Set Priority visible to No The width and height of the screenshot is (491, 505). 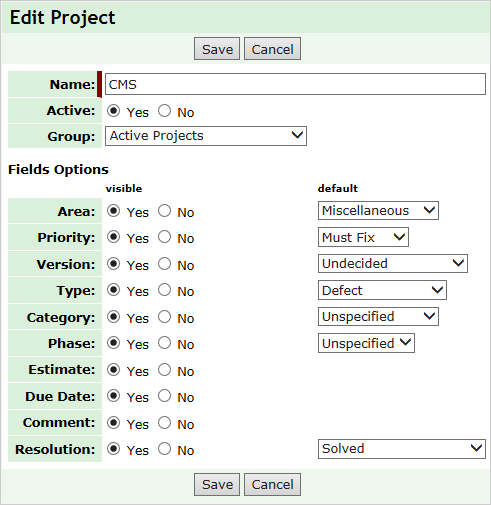(x=164, y=237)
